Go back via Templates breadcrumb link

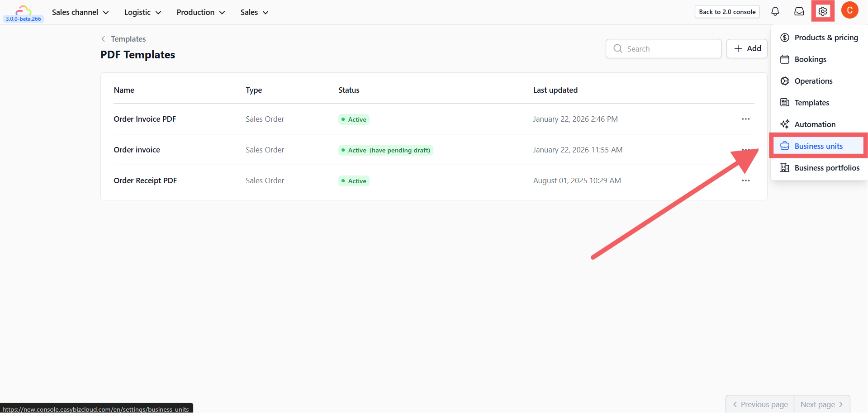128,39
